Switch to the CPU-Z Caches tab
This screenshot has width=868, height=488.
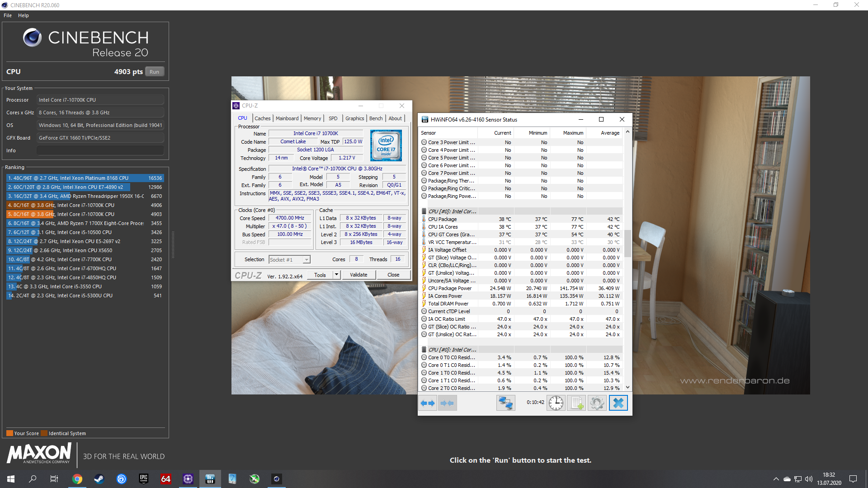pyautogui.click(x=262, y=118)
